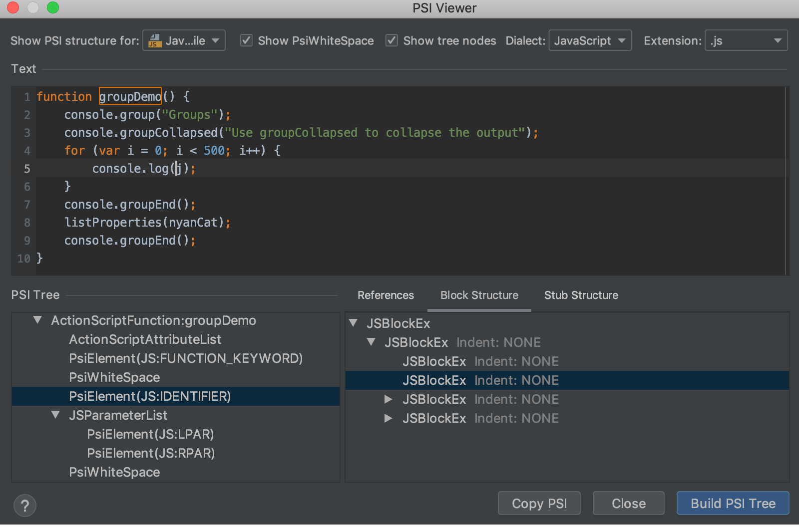This screenshot has height=532, width=799.
Task: Click the groupDemo identifier in the code editor
Action: (x=129, y=96)
